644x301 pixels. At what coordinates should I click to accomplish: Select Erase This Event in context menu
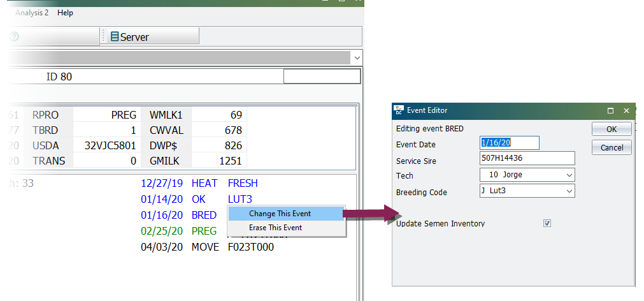coord(286,228)
